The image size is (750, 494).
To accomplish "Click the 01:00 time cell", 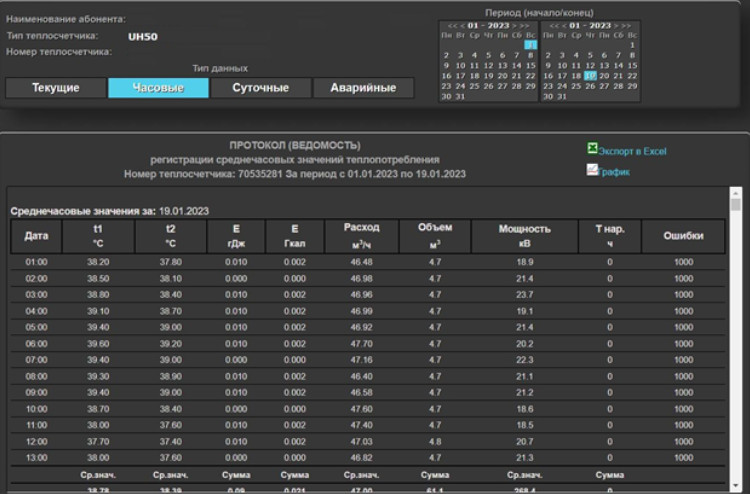I will 36,262.
